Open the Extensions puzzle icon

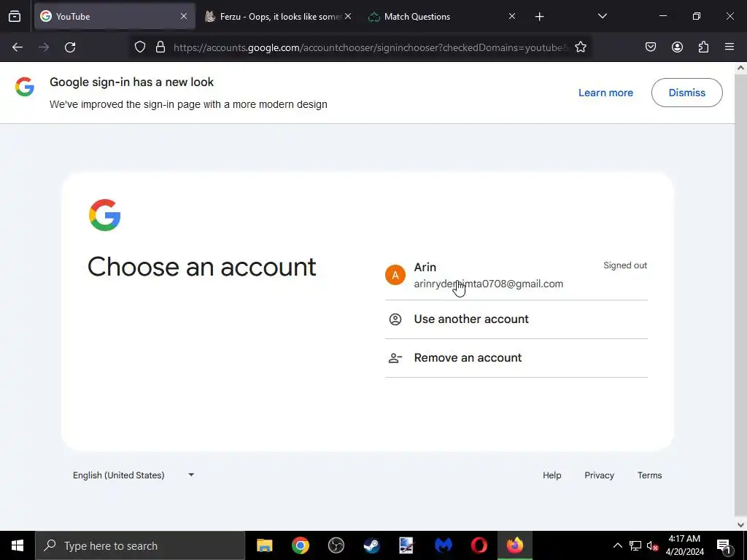pos(703,47)
